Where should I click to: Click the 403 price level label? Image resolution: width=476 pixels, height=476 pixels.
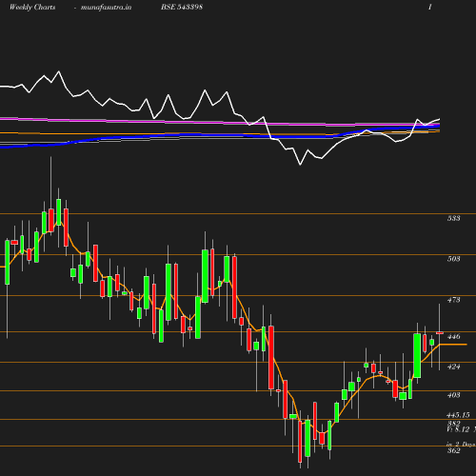[x=453, y=395]
